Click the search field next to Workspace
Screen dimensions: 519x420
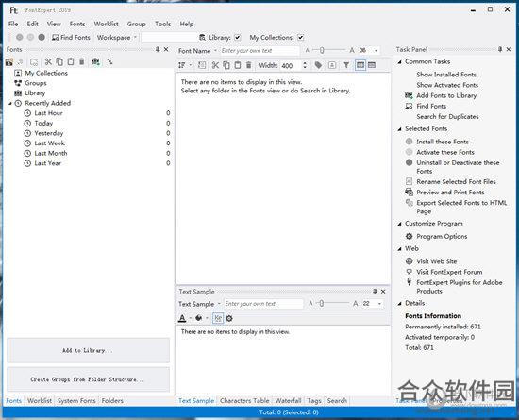(x=169, y=38)
